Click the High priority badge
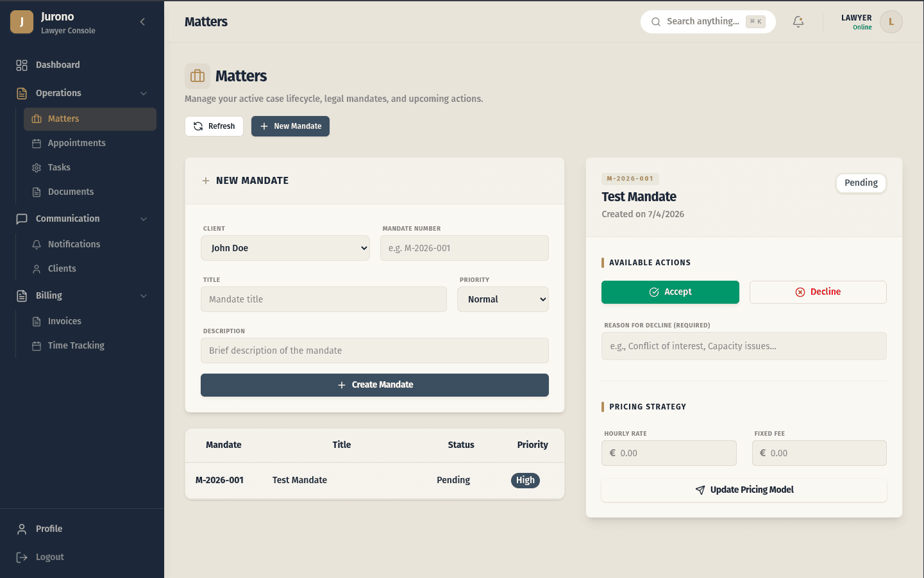Screen dimensions: 924x578 (525, 481)
